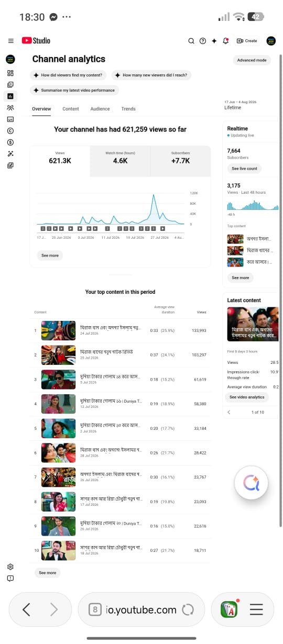Open the floating Ask assistant button
This screenshot has width=283, height=644.
(251, 483)
